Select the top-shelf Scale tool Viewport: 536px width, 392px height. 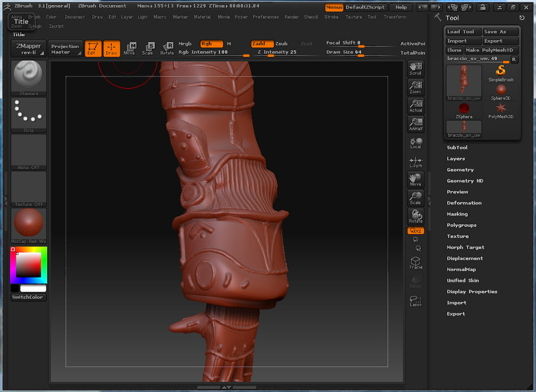[148, 49]
